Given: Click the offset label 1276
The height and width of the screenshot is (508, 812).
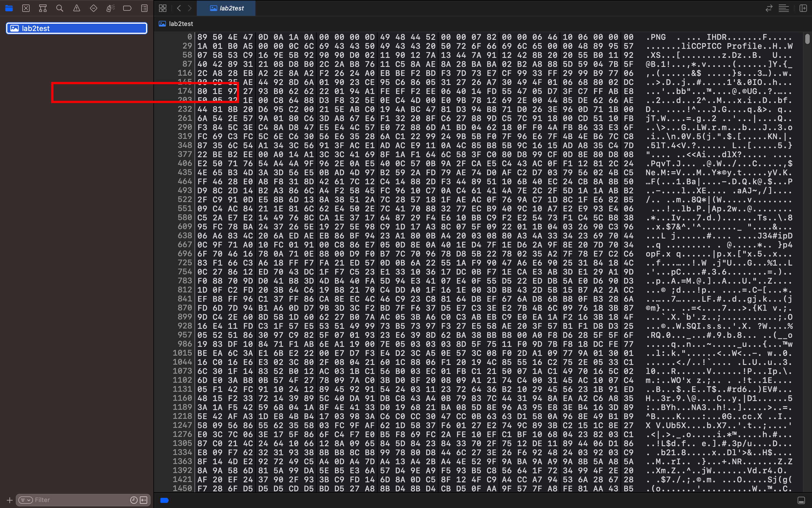Looking at the screenshot, I should click(182, 434).
